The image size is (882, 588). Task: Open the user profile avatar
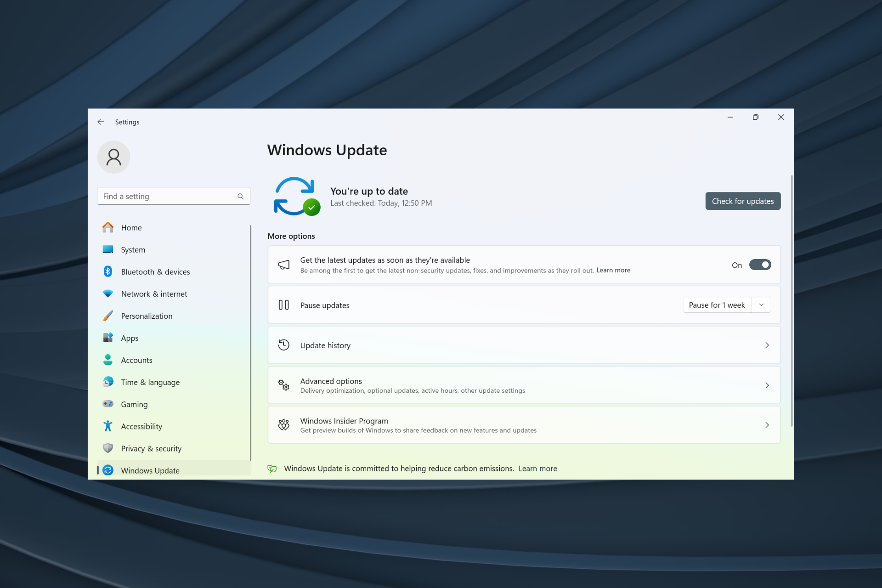tap(113, 157)
